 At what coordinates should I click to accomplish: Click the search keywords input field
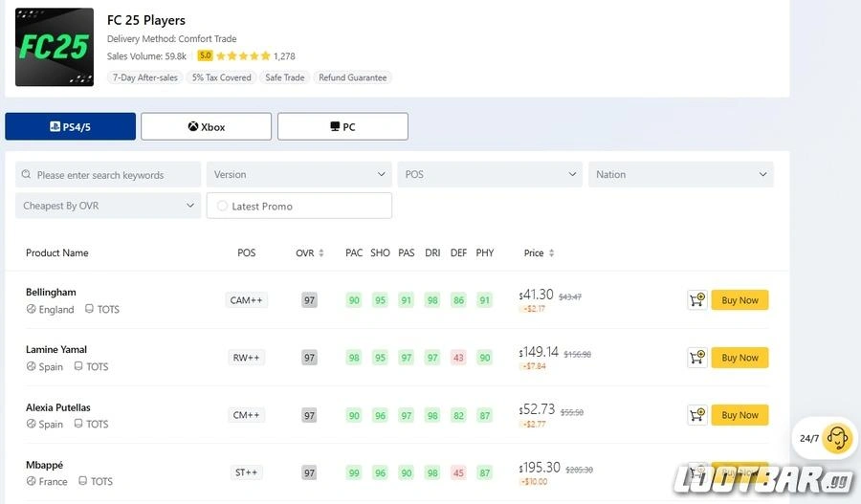(x=115, y=175)
